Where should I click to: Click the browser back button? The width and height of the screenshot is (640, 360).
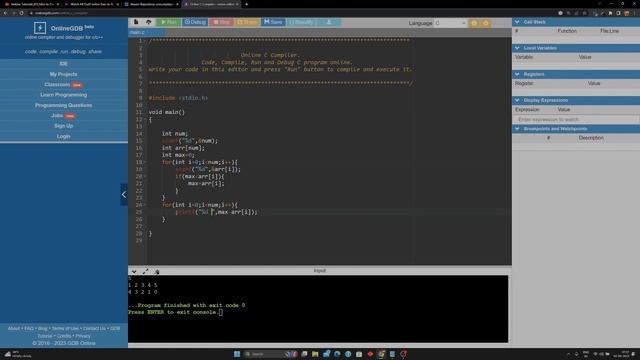pyautogui.click(x=5, y=13)
